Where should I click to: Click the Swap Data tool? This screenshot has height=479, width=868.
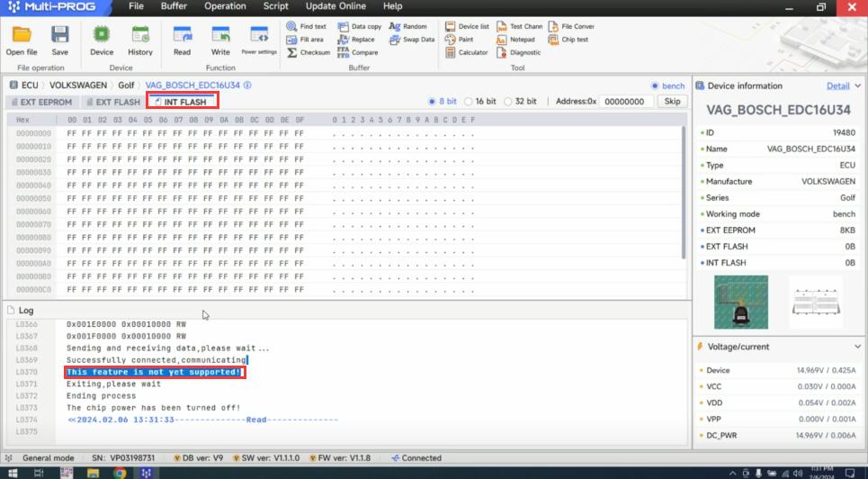(412, 40)
